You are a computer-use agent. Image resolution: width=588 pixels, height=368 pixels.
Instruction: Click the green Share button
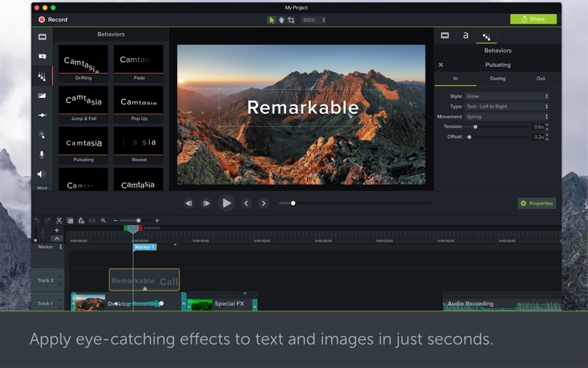coord(534,19)
